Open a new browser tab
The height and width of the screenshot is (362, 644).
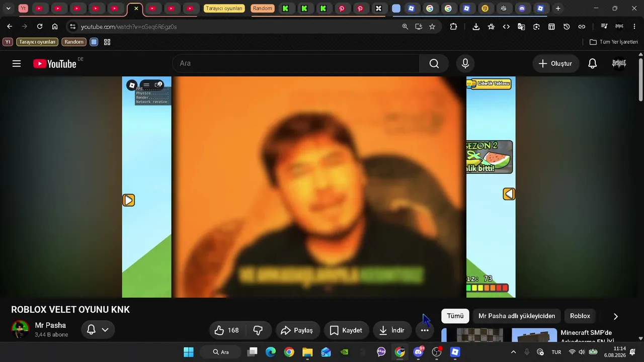(558, 9)
